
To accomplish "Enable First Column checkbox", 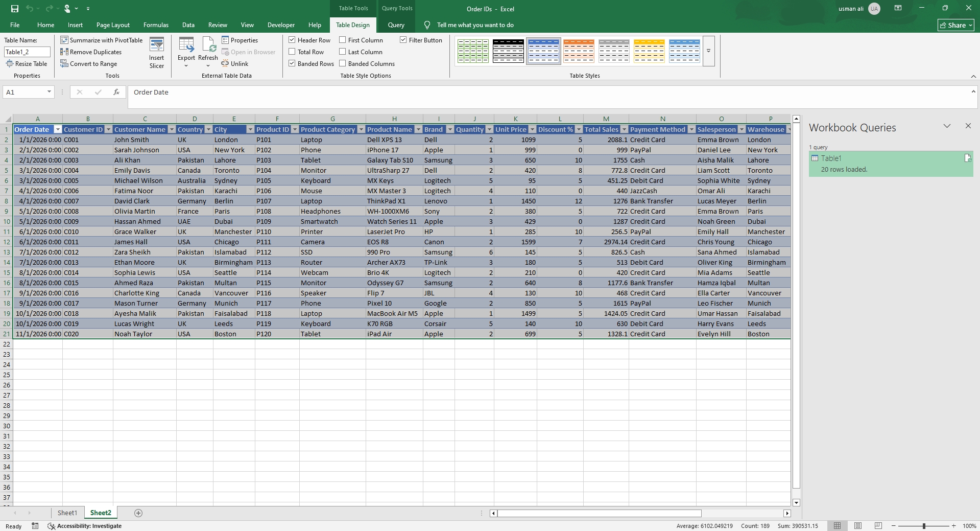I will coord(343,40).
